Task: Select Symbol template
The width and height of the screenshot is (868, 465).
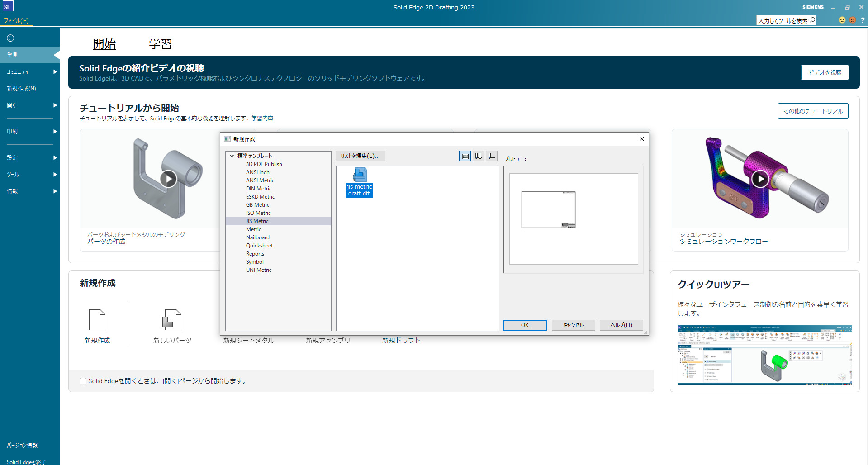Action: click(x=255, y=262)
